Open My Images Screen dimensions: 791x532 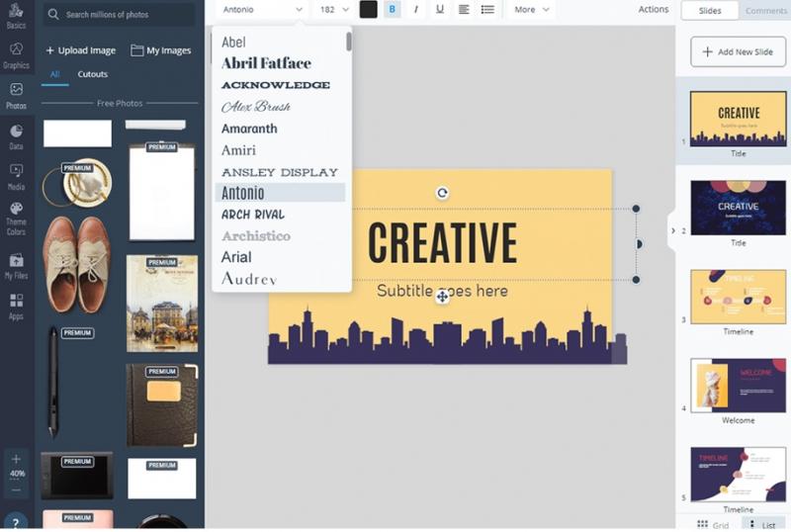point(161,50)
